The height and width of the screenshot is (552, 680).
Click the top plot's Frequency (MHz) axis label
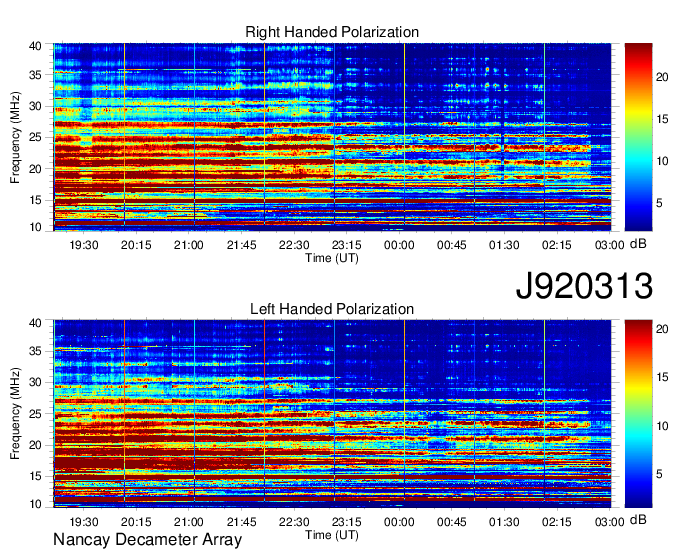pyautogui.click(x=15, y=137)
